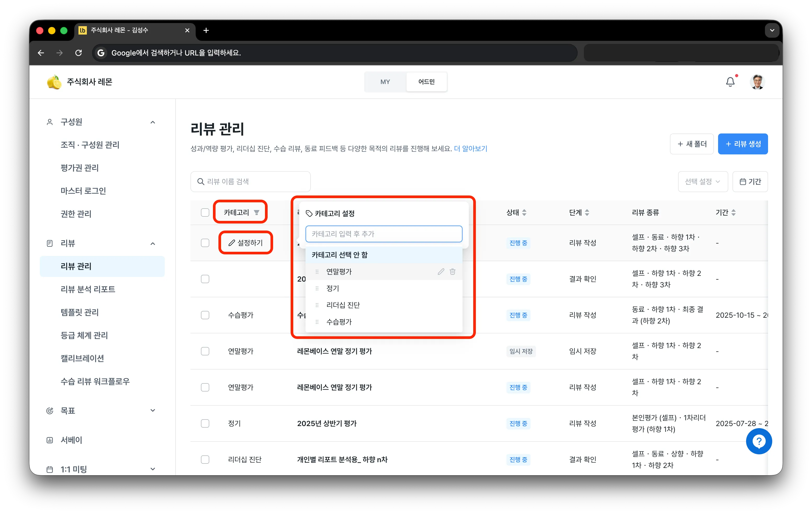This screenshot has width=812, height=514.
Task: Go back with browser back arrow
Action: point(41,53)
